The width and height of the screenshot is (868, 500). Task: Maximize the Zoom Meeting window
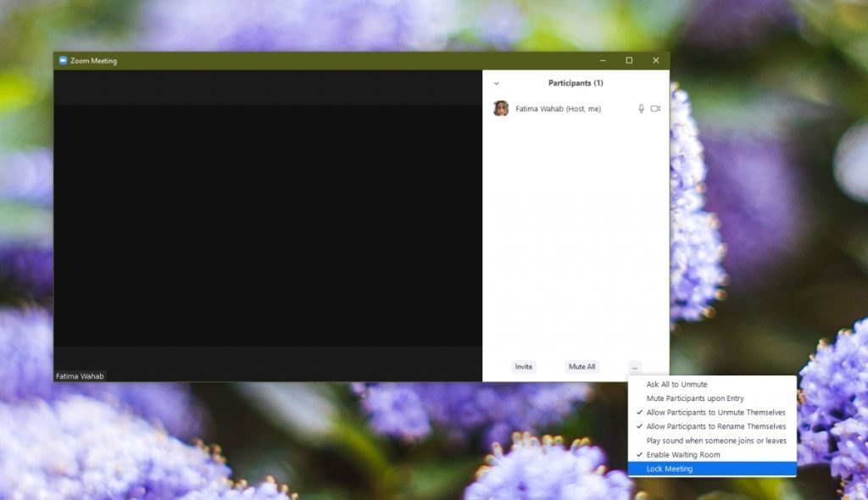pyautogui.click(x=629, y=60)
